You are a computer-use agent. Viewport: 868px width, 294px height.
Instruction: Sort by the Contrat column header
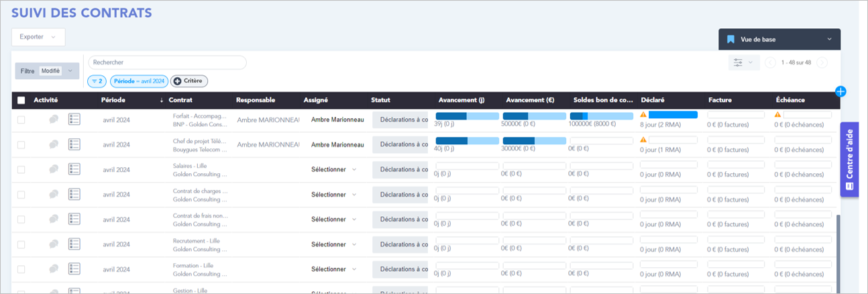pos(181,100)
